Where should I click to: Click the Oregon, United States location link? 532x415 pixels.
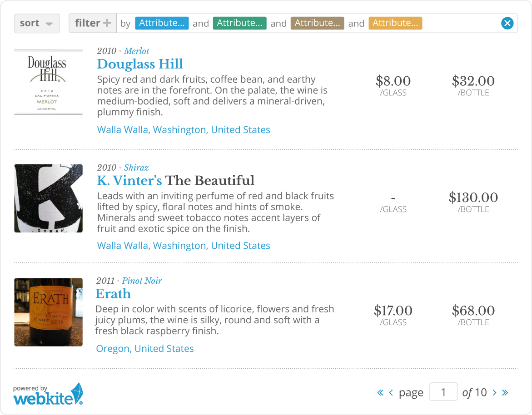(145, 349)
